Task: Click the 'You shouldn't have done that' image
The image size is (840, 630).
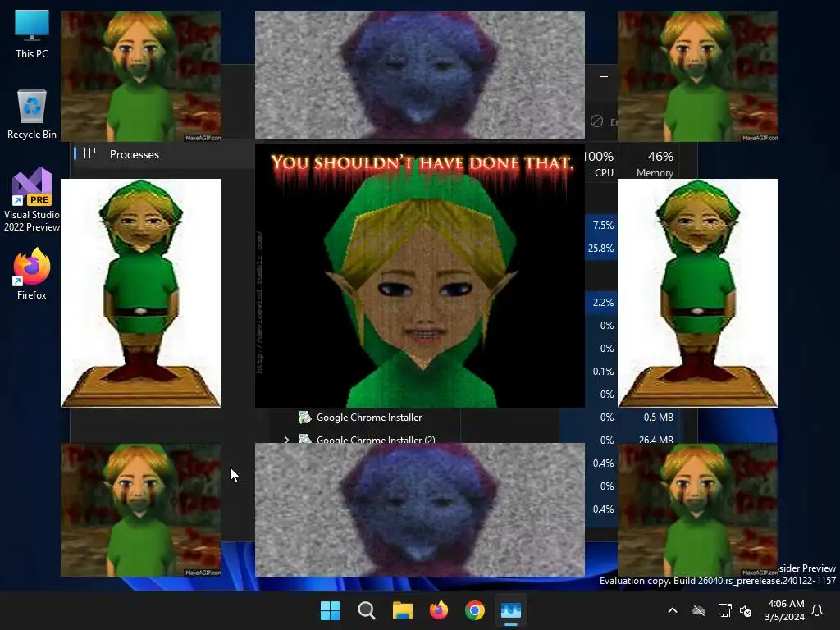Action: pos(420,276)
